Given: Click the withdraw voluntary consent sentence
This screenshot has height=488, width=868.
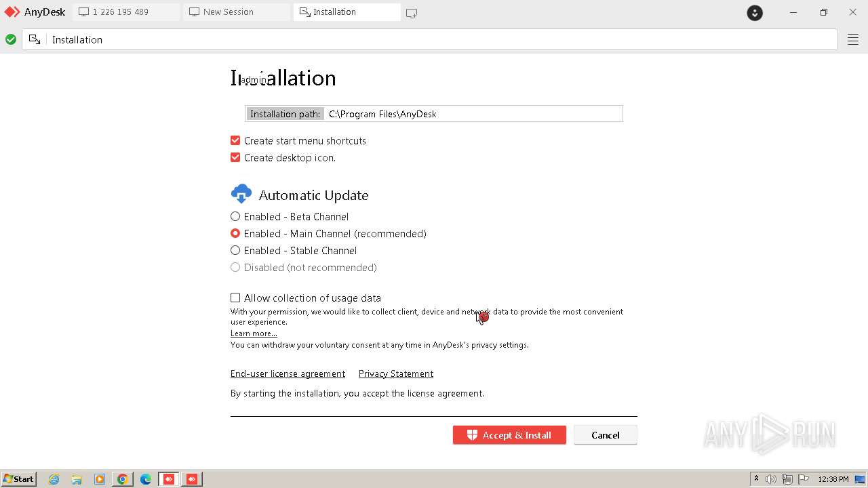Looking at the screenshot, I should click(x=380, y=344).
